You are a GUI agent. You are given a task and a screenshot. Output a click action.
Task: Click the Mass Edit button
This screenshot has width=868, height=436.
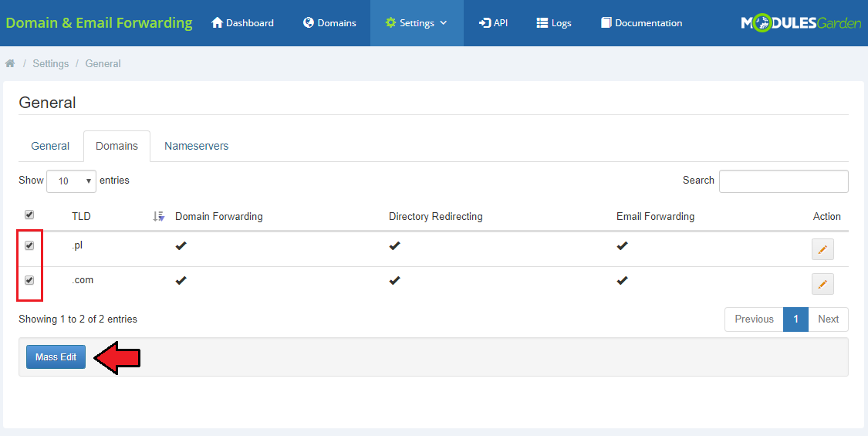click(x=56, y=357)
